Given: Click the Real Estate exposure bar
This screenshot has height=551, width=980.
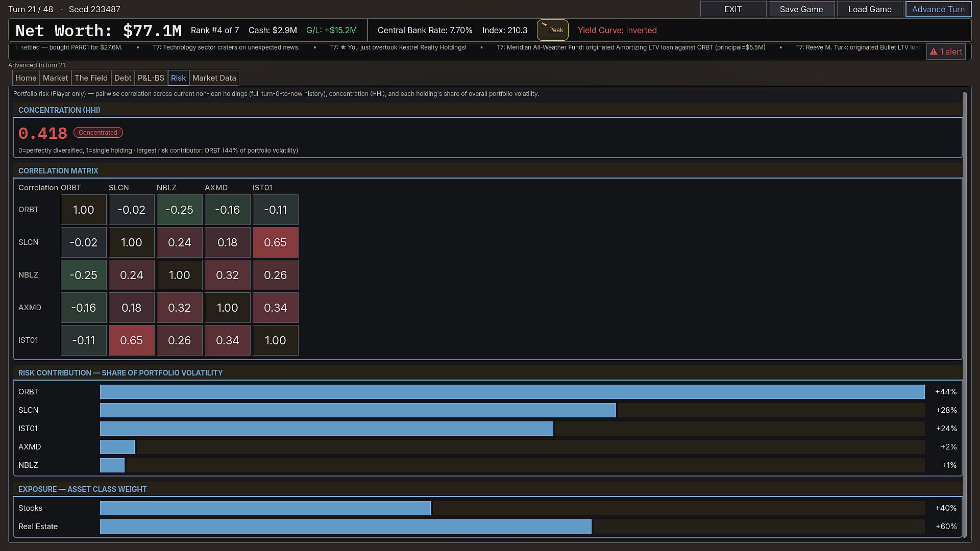Looking at the screenshot, I should pyautogui.click(x=346, y=527).
